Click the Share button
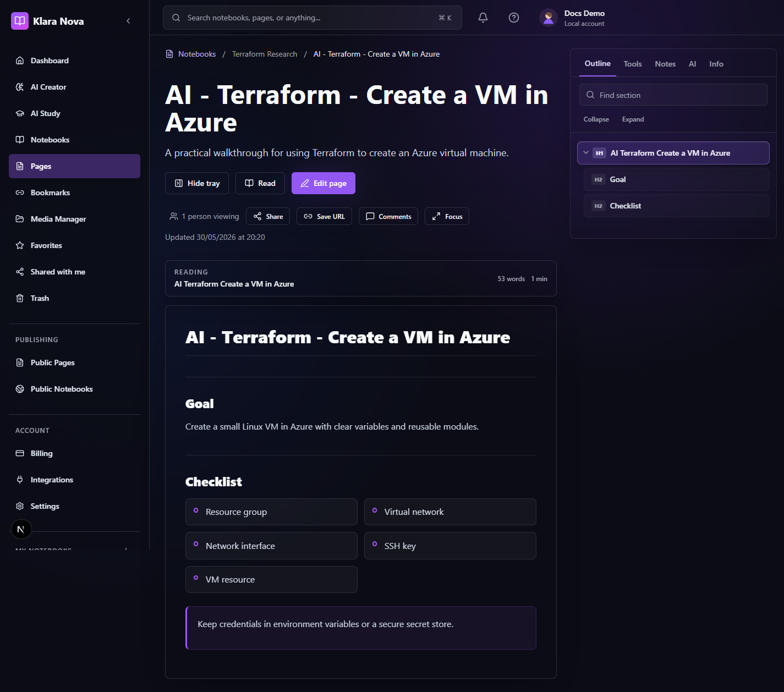The image size is (784, 692). pos(268,216)
